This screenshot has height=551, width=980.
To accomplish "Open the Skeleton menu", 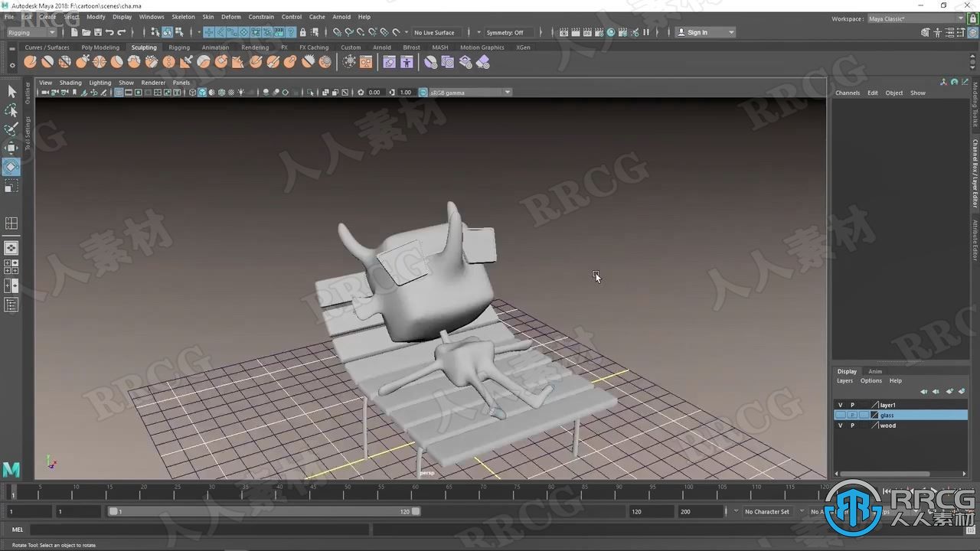I will (x=183, y=17).
